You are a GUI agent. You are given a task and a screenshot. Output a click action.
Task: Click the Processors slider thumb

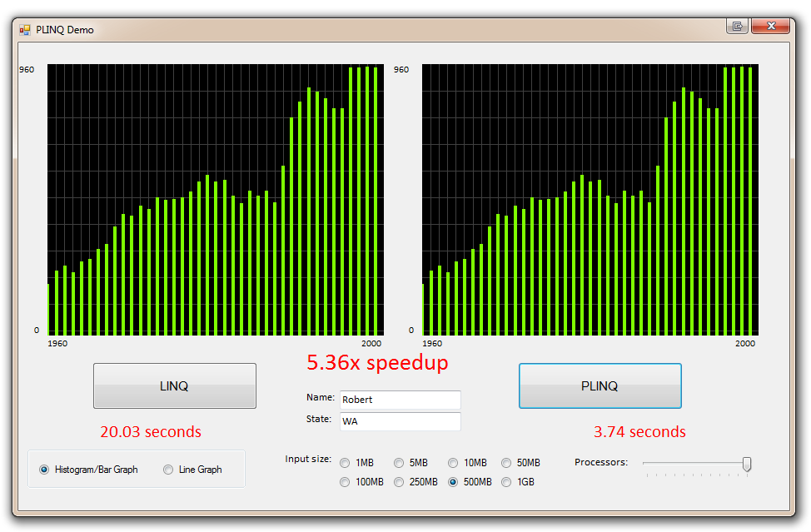coord(747,464)
